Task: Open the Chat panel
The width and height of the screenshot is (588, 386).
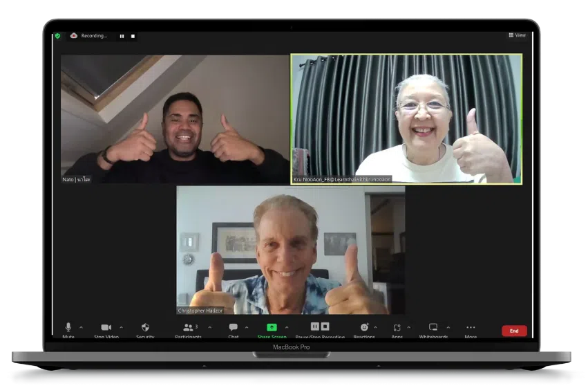Action: tap(233, 327)
